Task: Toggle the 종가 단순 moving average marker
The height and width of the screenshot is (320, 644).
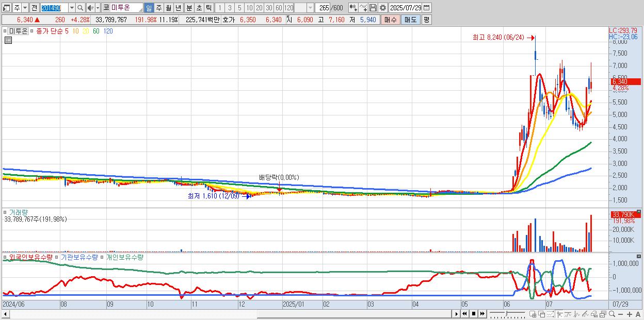Action: coord(32,31)
